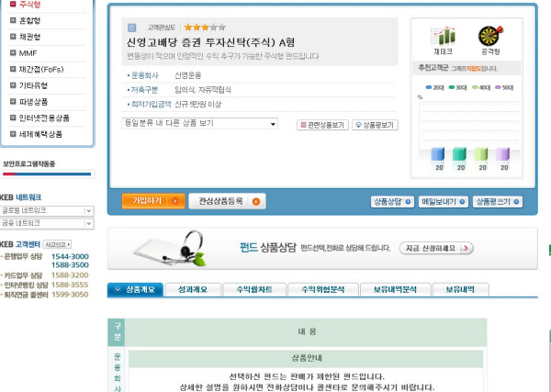Click the star rating next to 고객관심도
The width and height of the screenshot is (551, 392).
coord(205,28)
